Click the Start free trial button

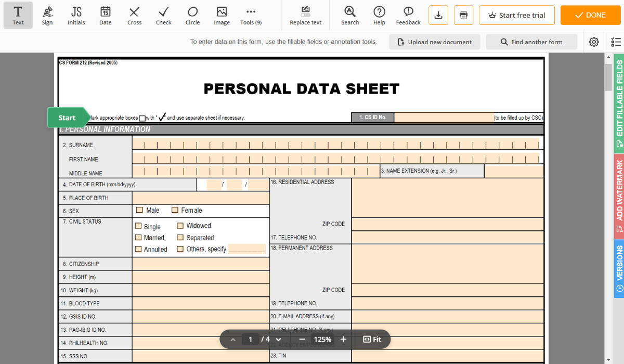516,15
